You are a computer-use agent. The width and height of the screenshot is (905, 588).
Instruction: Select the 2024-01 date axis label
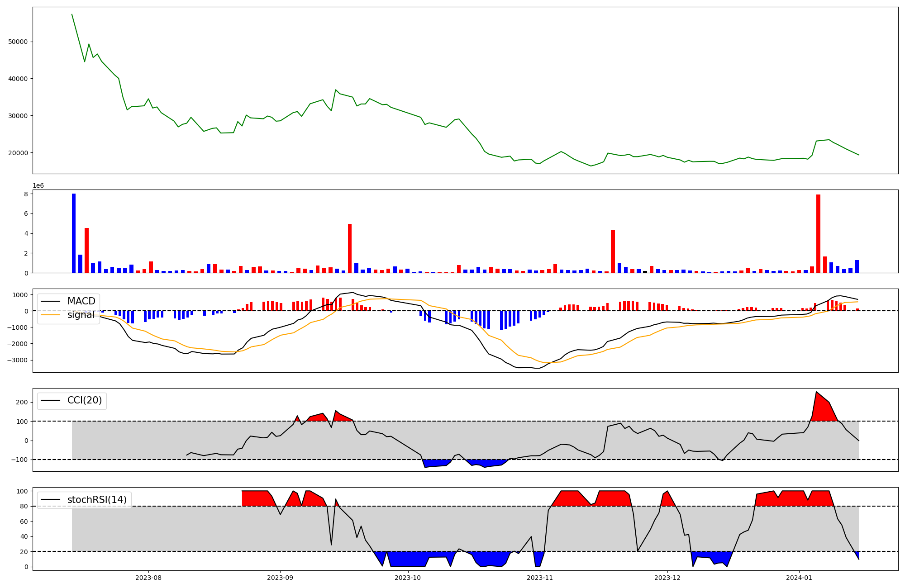[799, 578]
